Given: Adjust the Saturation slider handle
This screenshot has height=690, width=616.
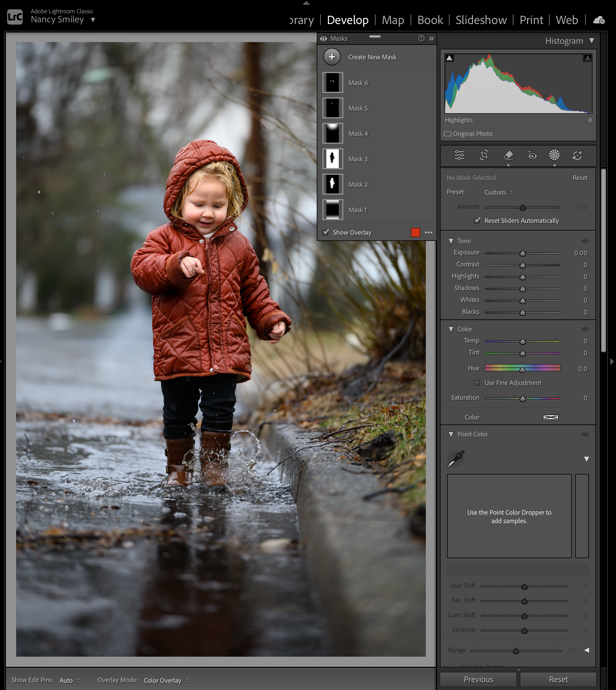Looking at the screenshot, I should [x=522, y=399].
